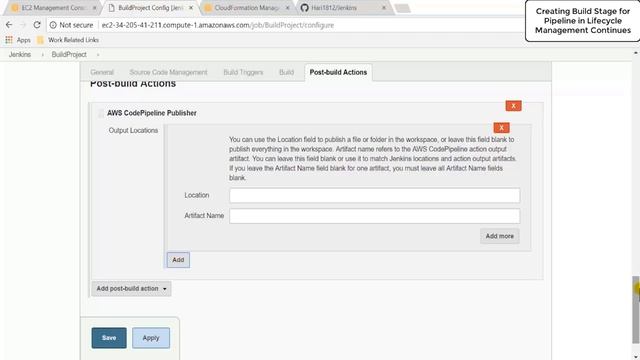Click the Not secure site info icon

(x=53, y=25)
